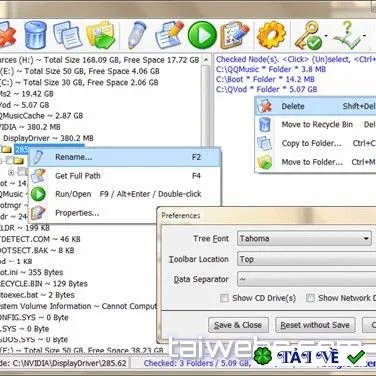
Task: Click the Copy to Folder toolbar icon
Action: (67, 35)
